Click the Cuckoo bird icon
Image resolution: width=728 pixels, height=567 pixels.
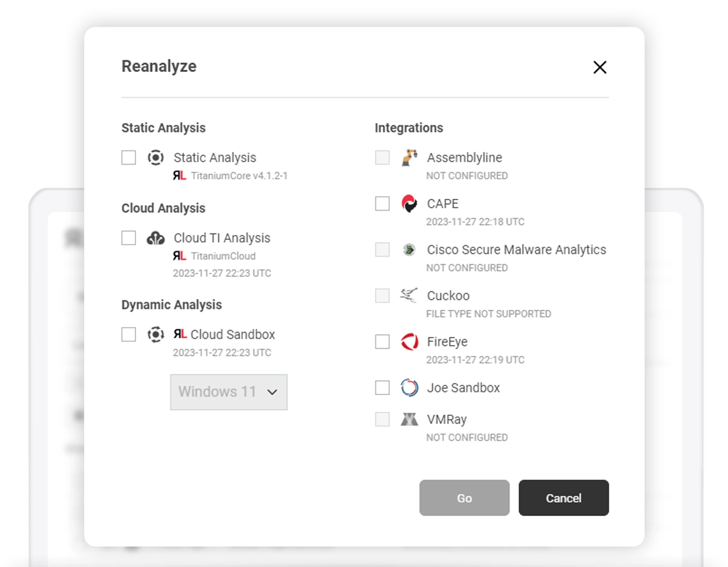pyautogui.click(x=409, y=295)
